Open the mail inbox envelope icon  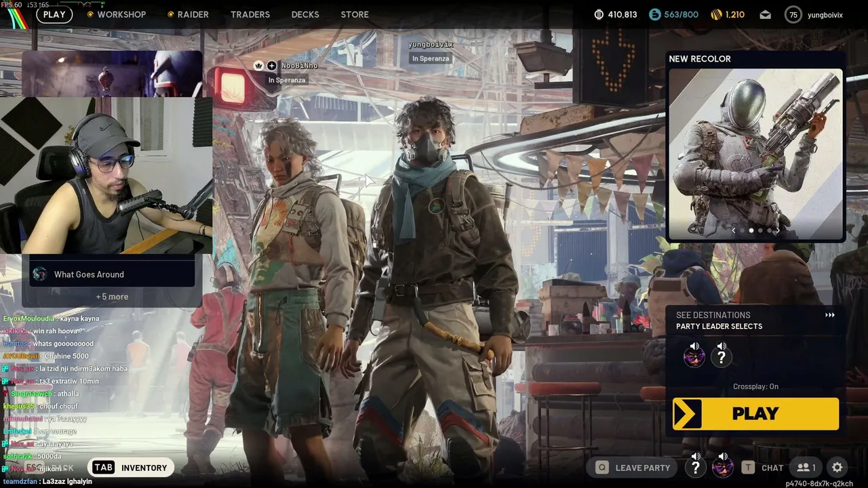pos(766,15)
